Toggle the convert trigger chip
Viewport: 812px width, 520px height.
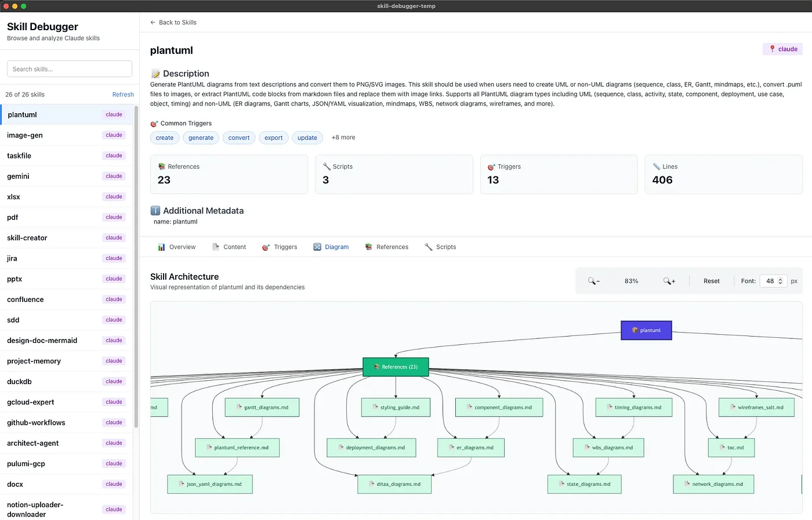pos(238,138)
